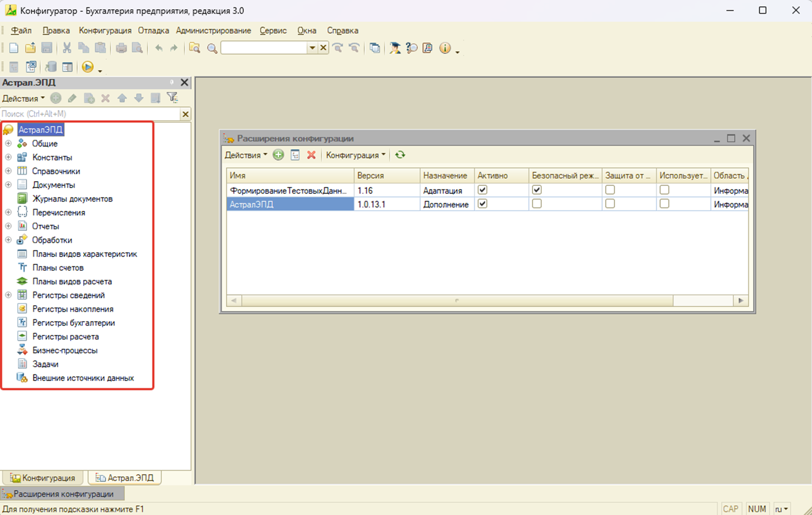Image resolution: width=812 pixels, height=515 pixels.
Task: Click the round info Help icon
Action: pos(445,48)
